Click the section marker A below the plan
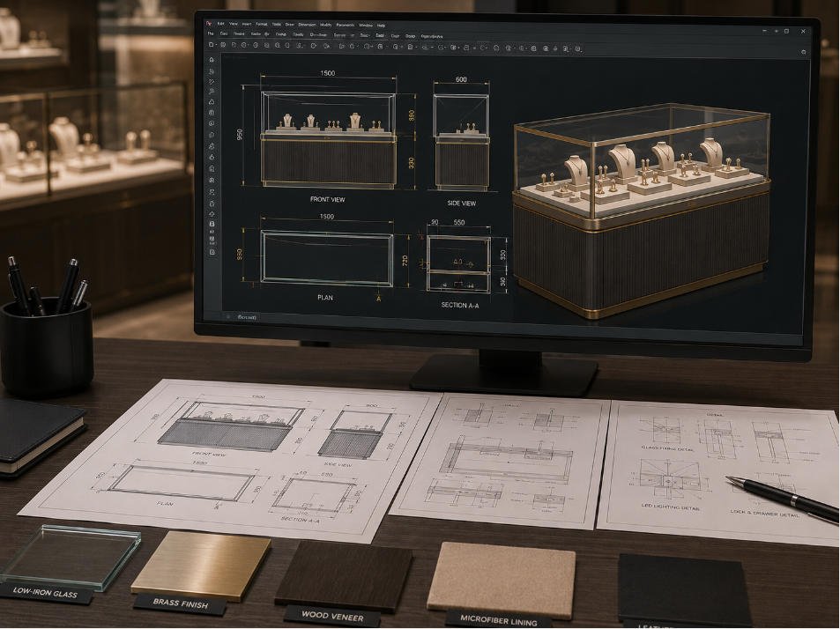This screenshot has height=629, width=840. 379,299
